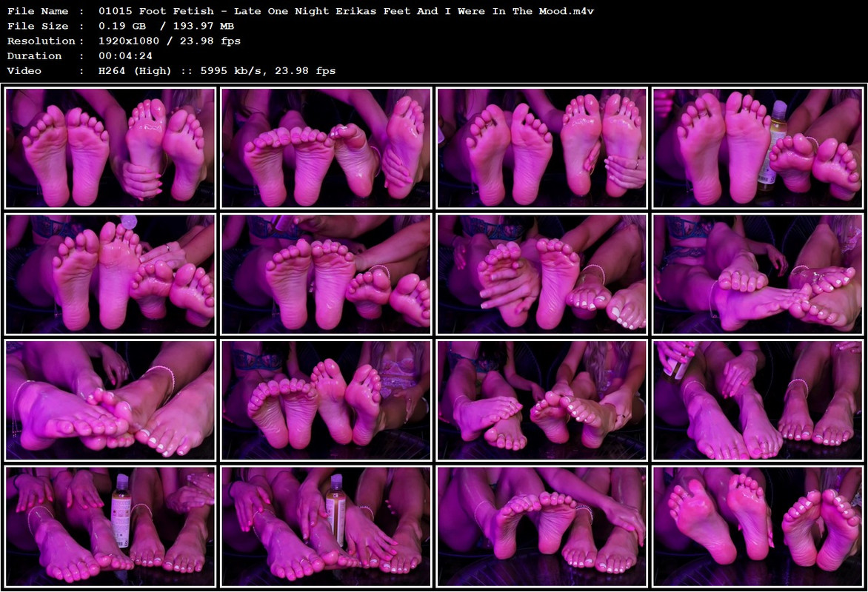Open the last thumbnail in the bottom row
Viewport: 868px width, 592px height.
click(x=758, y=527)
